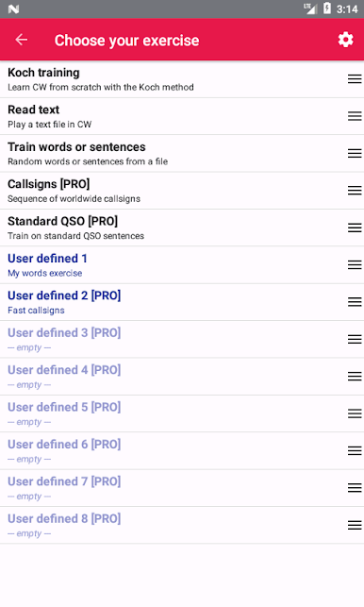Tap the reorder handle for Koch training
This screenshot has height=607, width=364.
355,79
